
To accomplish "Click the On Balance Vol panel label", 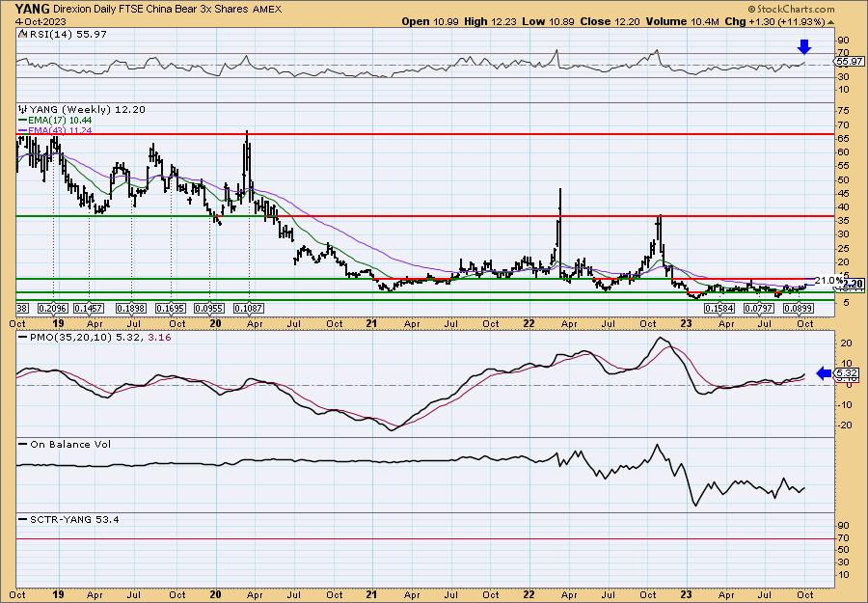I will tap(69, 444).
